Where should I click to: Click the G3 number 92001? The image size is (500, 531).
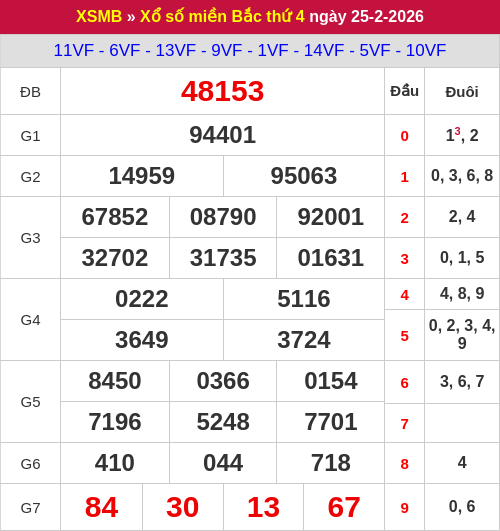(x=331, y=217)
